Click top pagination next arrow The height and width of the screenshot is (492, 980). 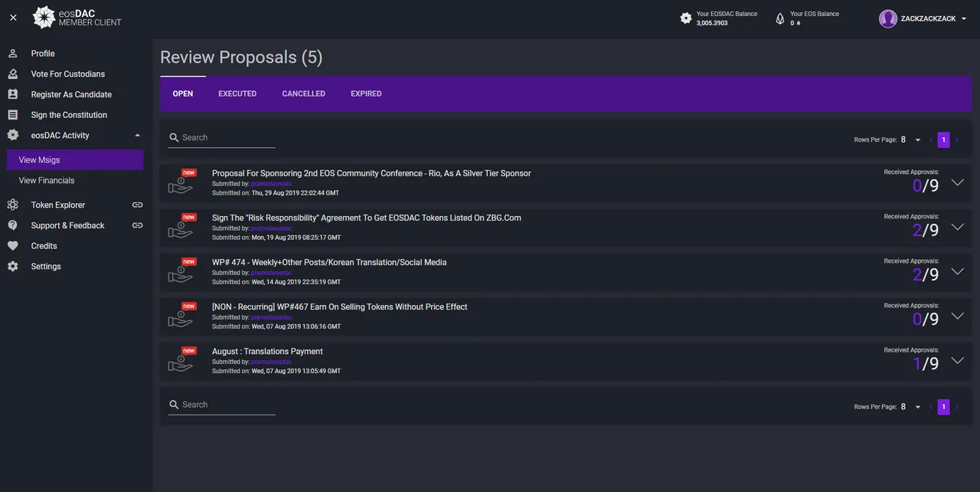(957, 139)
